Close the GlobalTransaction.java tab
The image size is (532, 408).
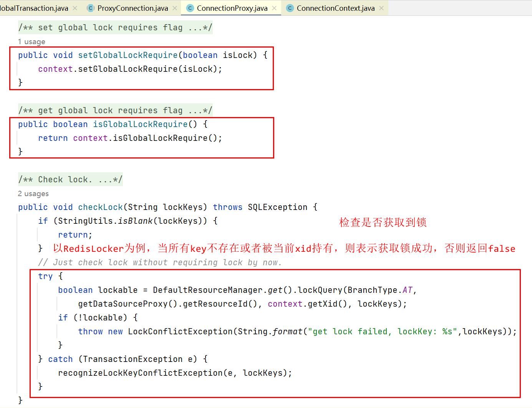coord(75,8)
